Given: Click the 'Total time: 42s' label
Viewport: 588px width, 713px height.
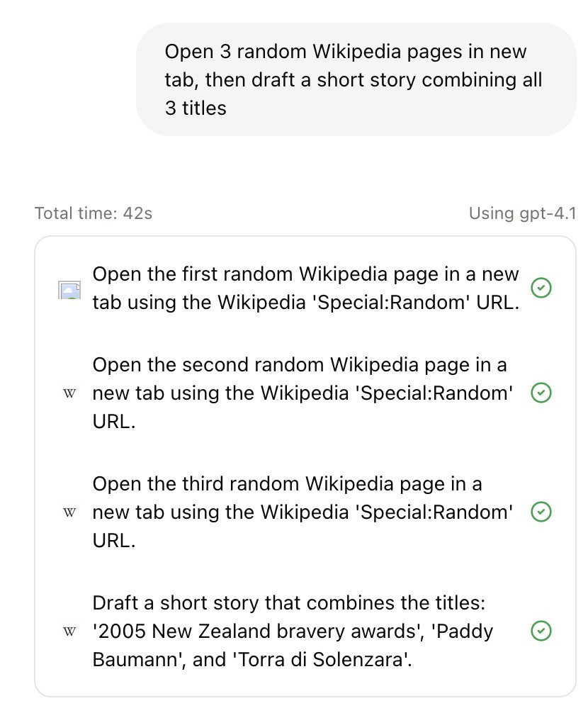Looking at the screenshot, I should [93, 213].
